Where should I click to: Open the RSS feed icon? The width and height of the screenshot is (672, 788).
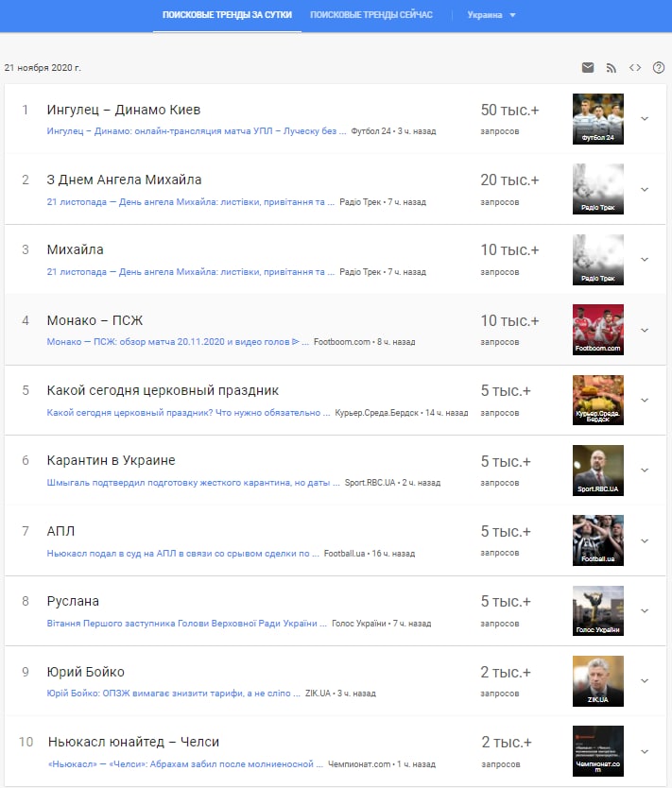(612, 68)
